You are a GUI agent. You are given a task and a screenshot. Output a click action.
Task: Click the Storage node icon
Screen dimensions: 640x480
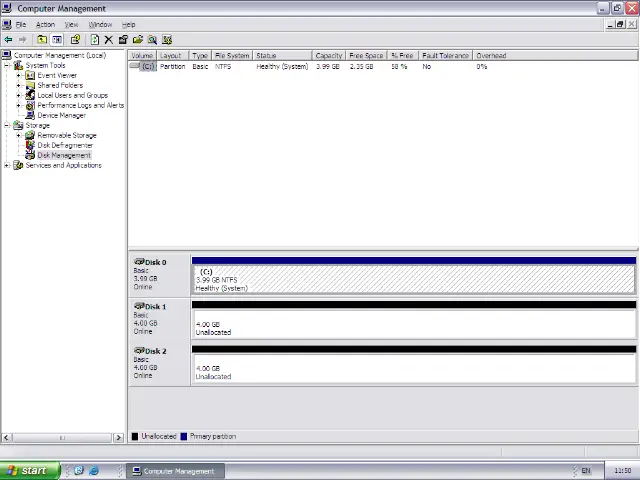coord(18,125)
